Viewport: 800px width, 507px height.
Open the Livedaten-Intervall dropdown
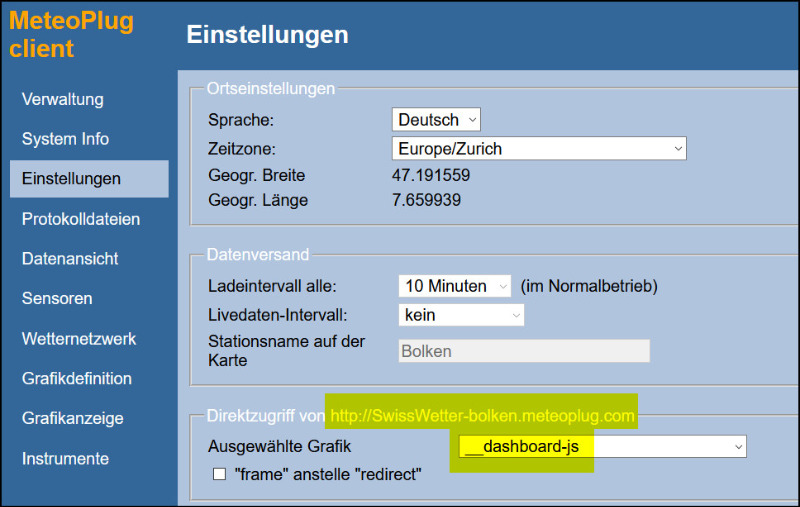[x=461, y=315]
